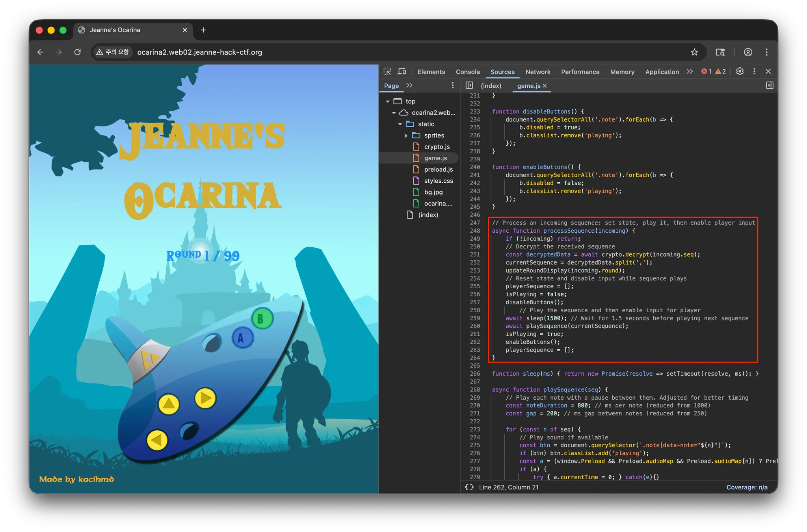This screenshot has height=532, width=807.
Task: Open the Console tab
Action: tap(468, 72)
